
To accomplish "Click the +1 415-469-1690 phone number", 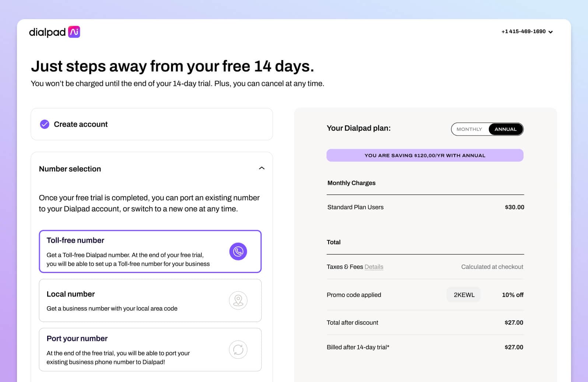I will [x=523, y=32].
